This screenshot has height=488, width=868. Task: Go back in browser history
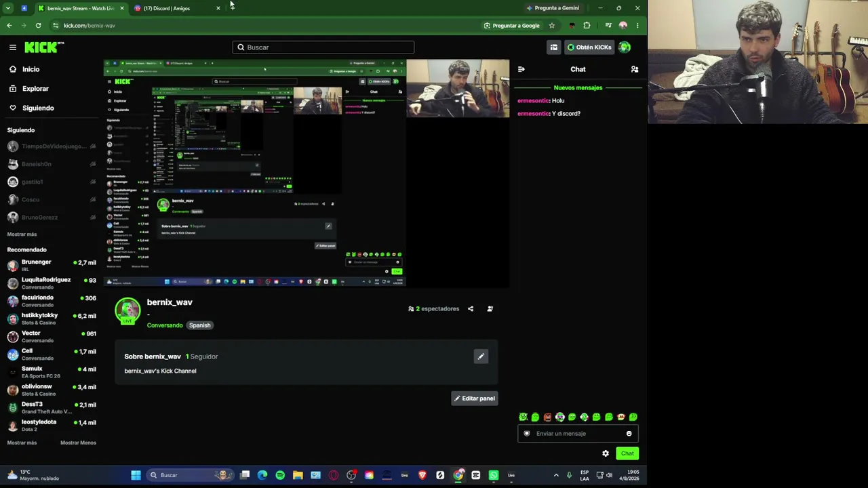[9, 26]
